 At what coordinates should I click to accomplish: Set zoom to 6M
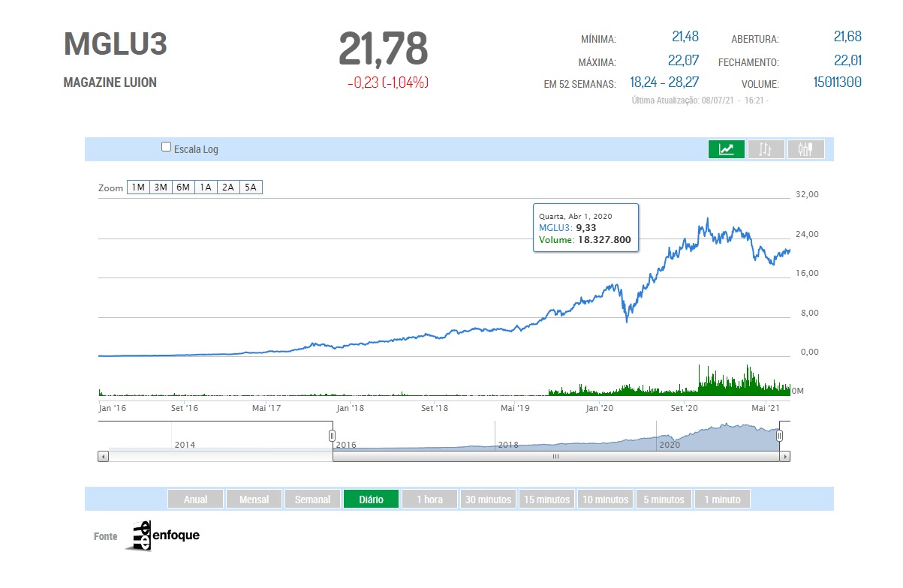point(182,187)
